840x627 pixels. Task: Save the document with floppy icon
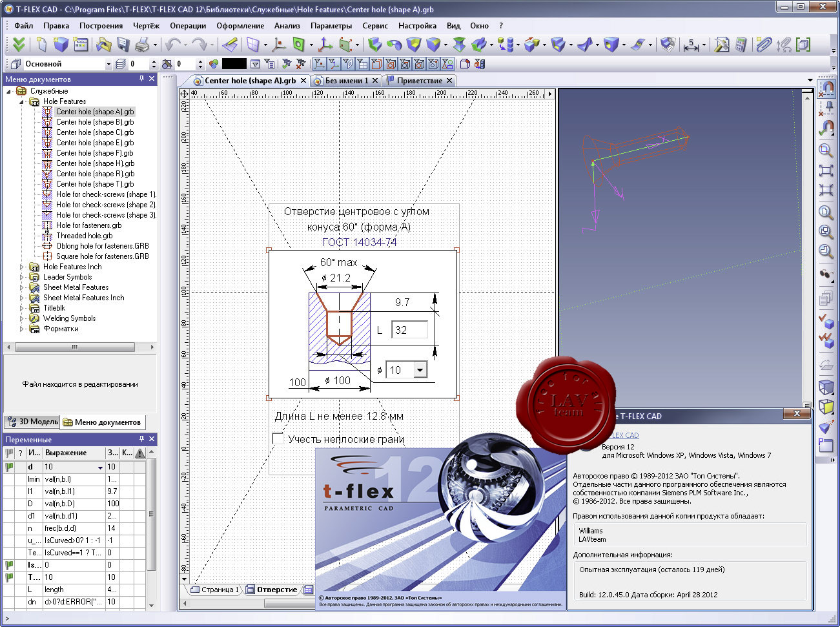[123, 45]
